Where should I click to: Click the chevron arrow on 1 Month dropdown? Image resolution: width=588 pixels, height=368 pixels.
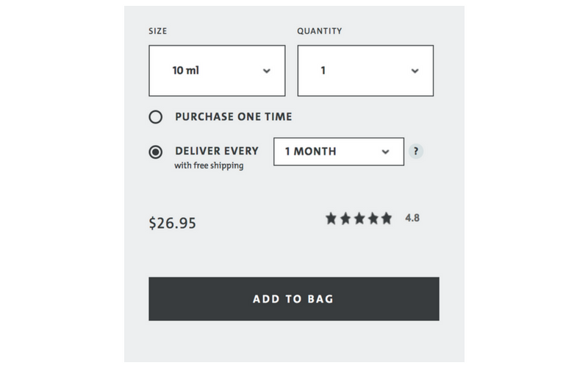pyautogui.click(x=385, y=152)
